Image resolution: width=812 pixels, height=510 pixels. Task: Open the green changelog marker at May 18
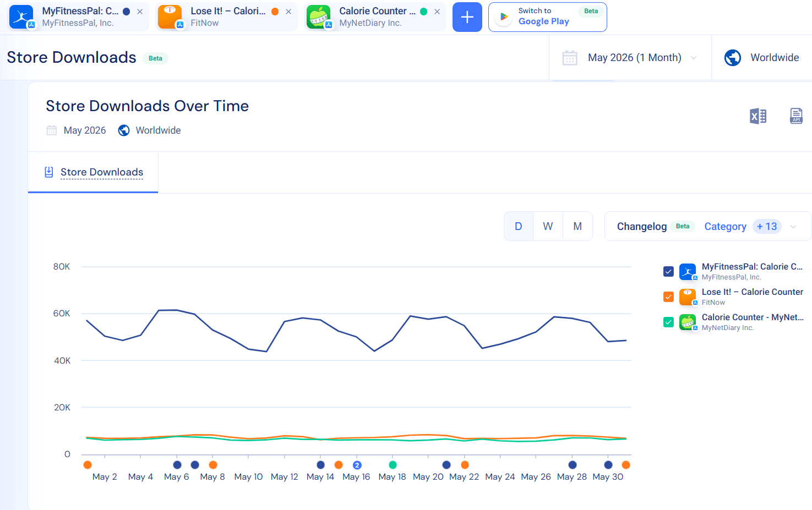[x=393, y=465]
